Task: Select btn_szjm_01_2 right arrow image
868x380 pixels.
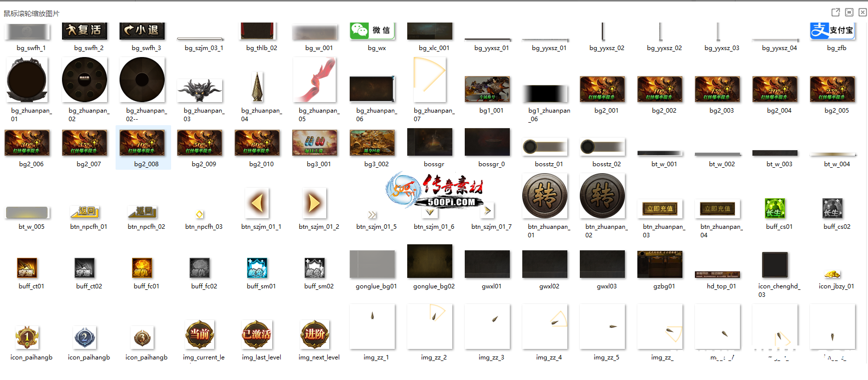Action: tap(315, 203)
